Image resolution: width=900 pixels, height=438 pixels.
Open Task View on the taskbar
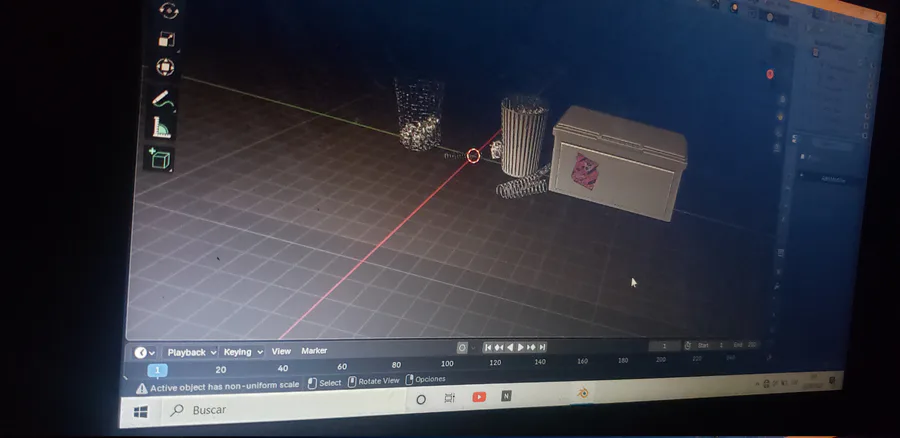(x=449, y=398)
